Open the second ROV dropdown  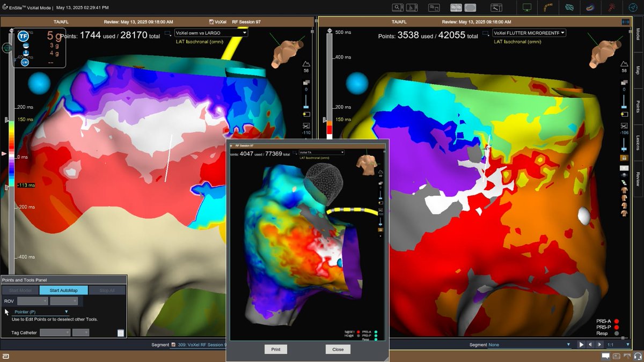(64, 301)
